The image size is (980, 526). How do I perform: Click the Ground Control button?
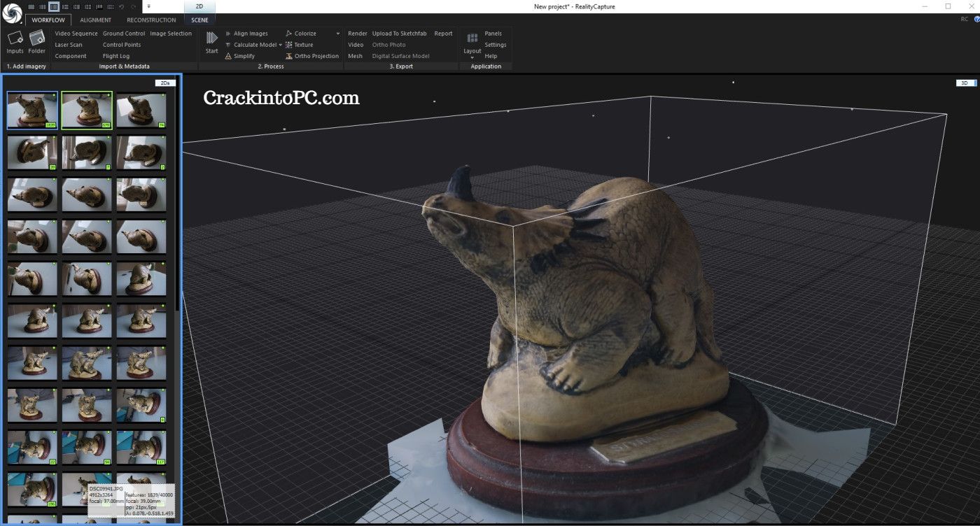(x=124, y=34)
